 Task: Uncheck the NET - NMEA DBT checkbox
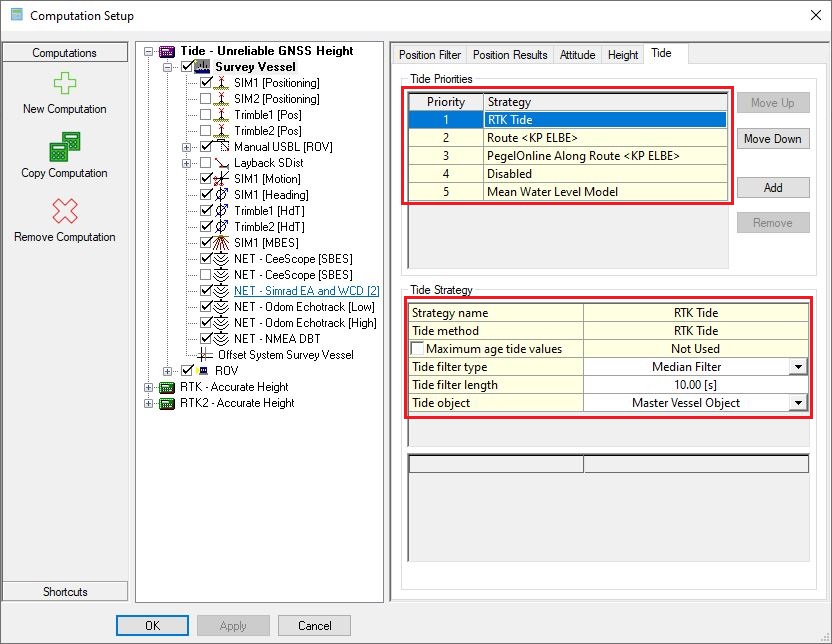pyautogui.click(x=206, y=339)
